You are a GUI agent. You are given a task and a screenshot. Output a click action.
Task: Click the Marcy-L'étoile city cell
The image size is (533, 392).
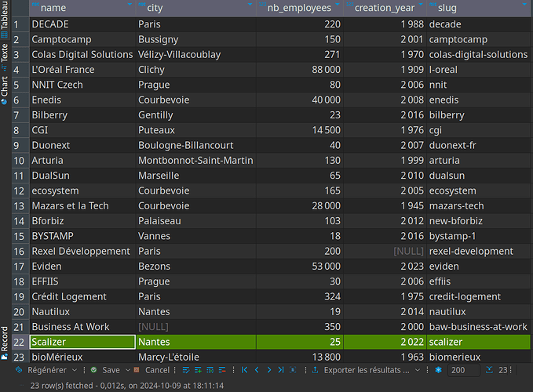196,357
